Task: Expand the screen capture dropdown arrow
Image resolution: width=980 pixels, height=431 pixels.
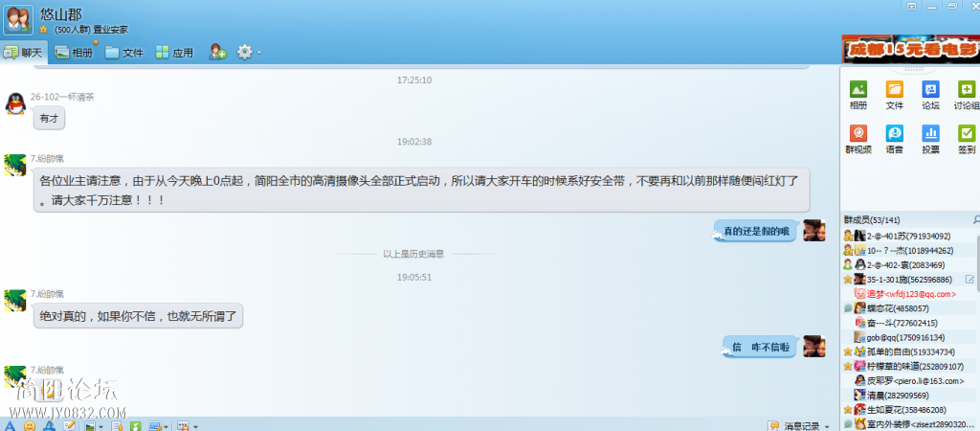Action: pyautogui.click(x=167, y=427)
